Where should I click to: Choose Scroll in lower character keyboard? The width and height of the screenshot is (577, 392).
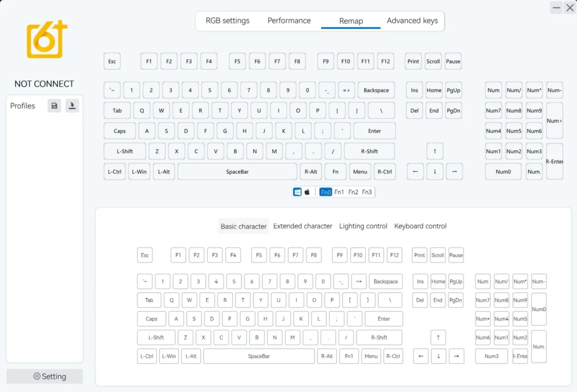coord(437,255)
